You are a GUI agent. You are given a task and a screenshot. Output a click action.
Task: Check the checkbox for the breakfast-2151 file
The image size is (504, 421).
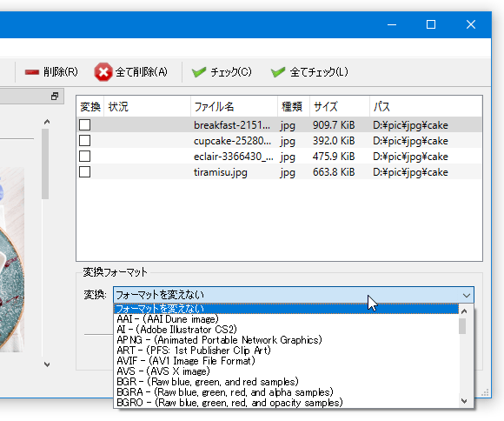[85, 125]
